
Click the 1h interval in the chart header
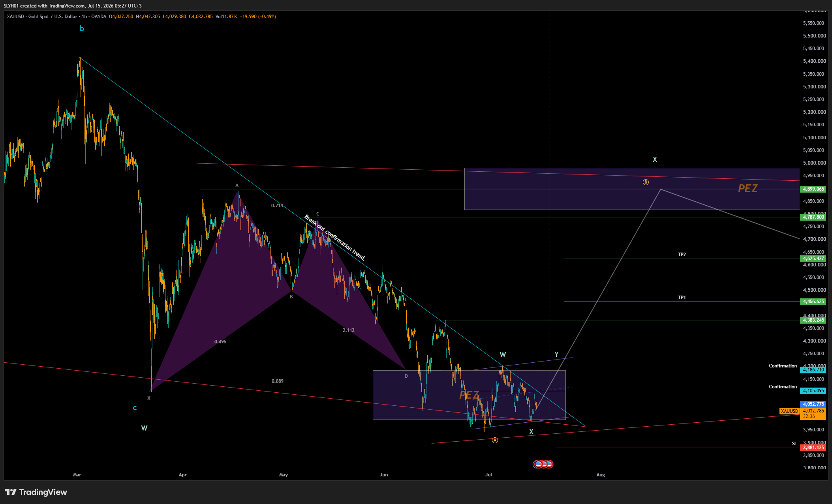tap(84, 17)
